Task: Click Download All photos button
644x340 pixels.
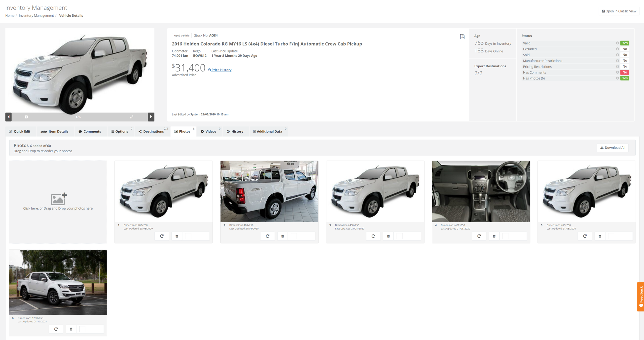Action: [613, 148]
